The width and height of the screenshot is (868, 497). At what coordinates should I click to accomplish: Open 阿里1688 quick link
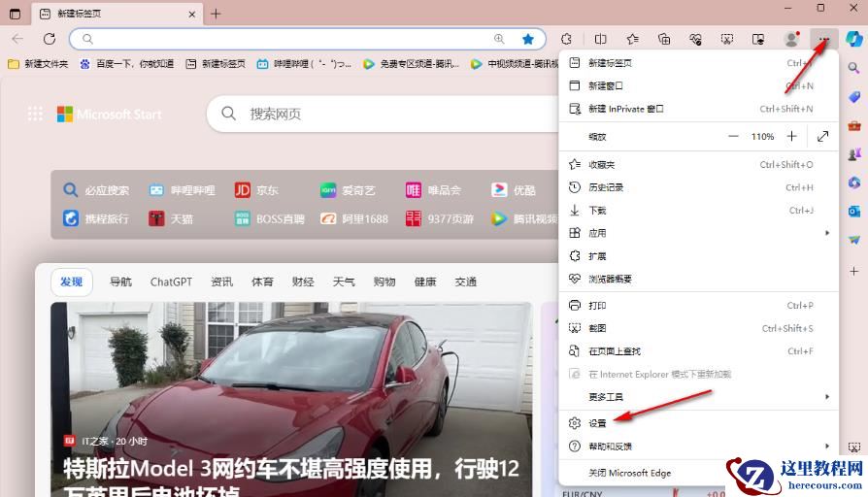click(354, 218)
